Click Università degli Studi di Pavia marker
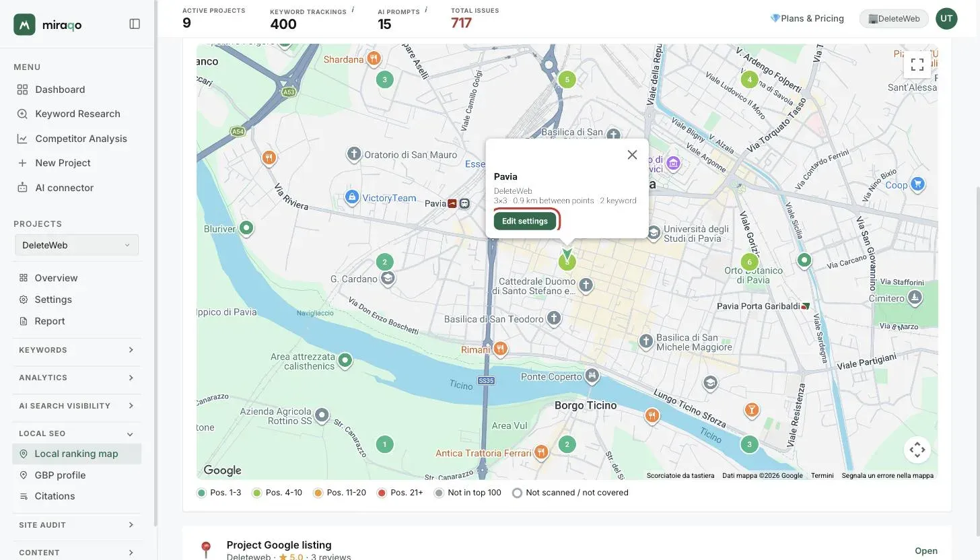 (654, 233)
